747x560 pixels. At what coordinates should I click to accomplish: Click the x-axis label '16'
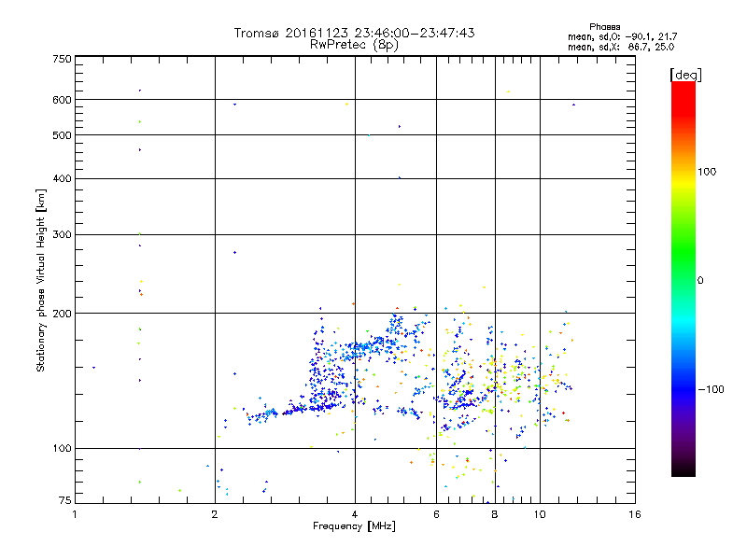click(635, 514)
